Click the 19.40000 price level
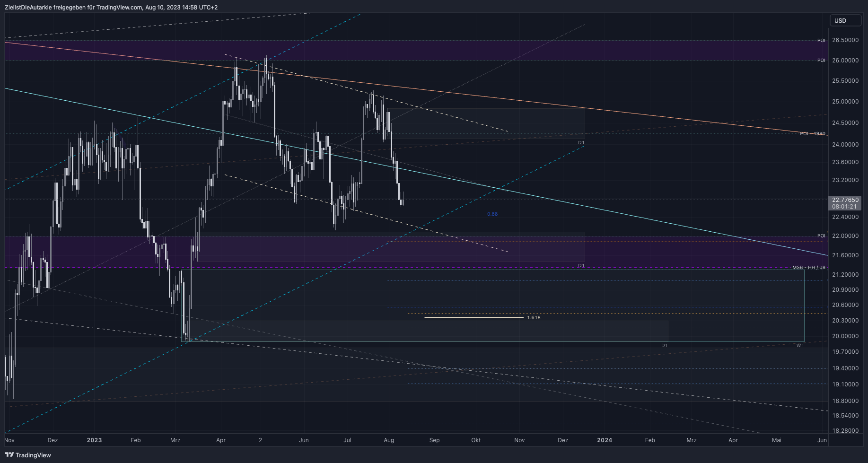Screen dimensions: 868x463 (x=845, y=368)
